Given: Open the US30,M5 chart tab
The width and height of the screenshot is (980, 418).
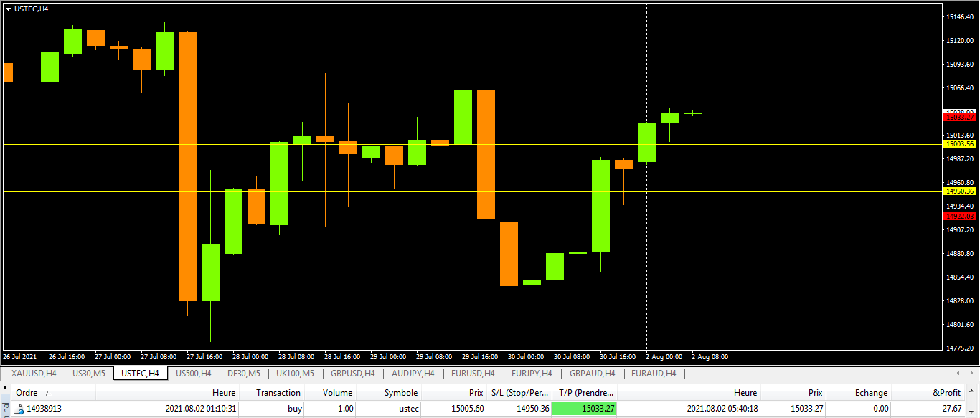Looking at the screenshot, I should tap(89, 374).
